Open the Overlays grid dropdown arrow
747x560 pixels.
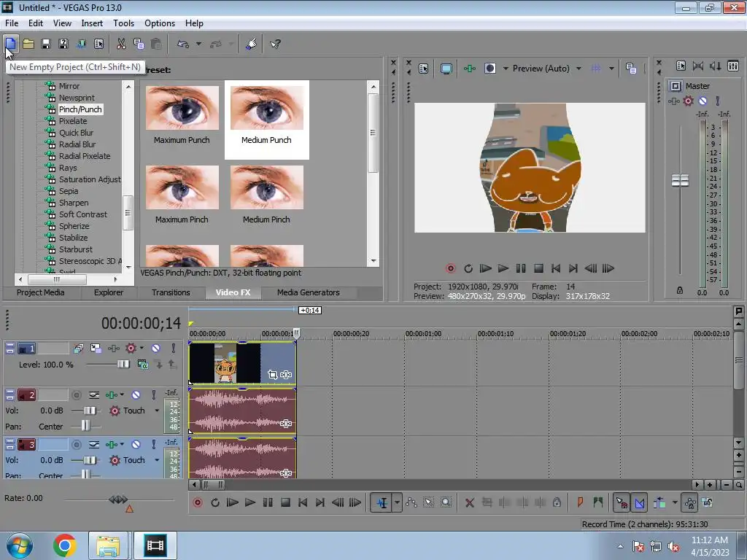pos(611,69)
